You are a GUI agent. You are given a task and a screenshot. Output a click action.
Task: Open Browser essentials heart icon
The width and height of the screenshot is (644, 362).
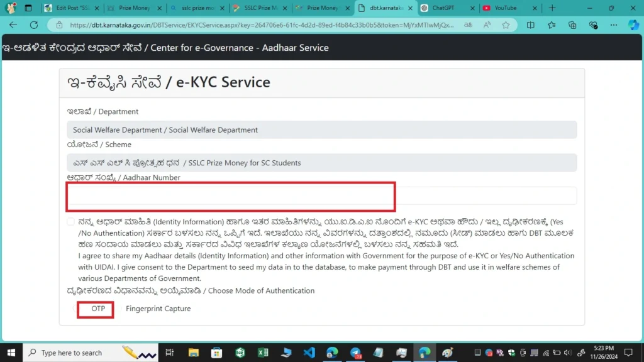pos(593,25)
